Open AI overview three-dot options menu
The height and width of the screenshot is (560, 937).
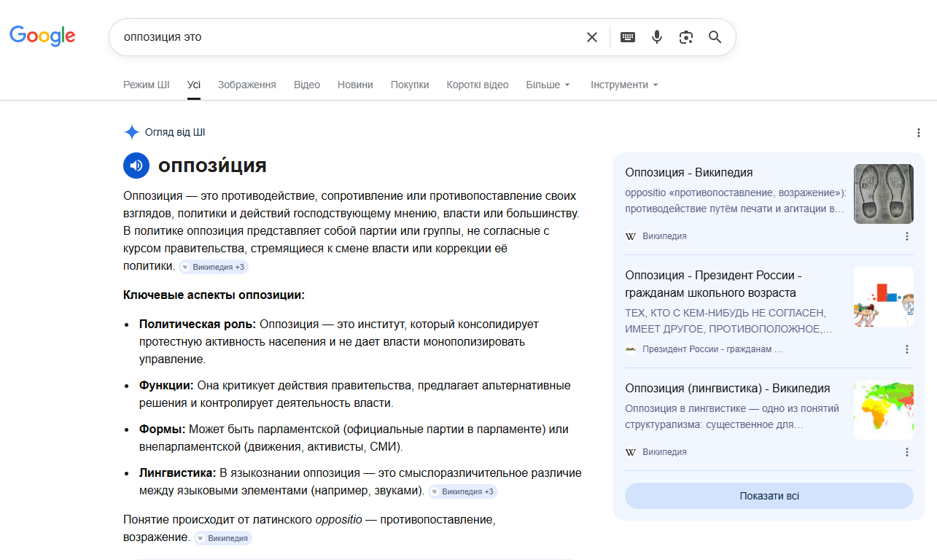[919, 133]
